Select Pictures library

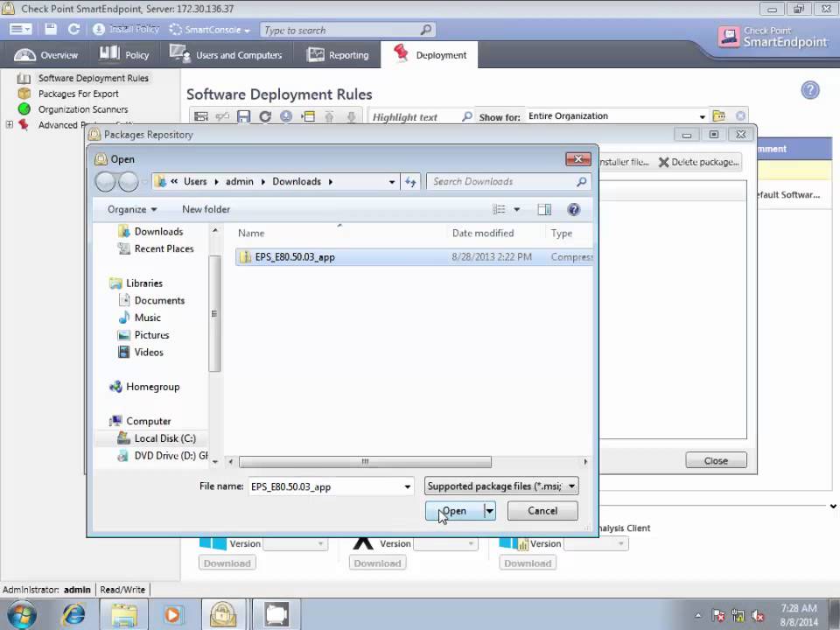click(151, 335)
